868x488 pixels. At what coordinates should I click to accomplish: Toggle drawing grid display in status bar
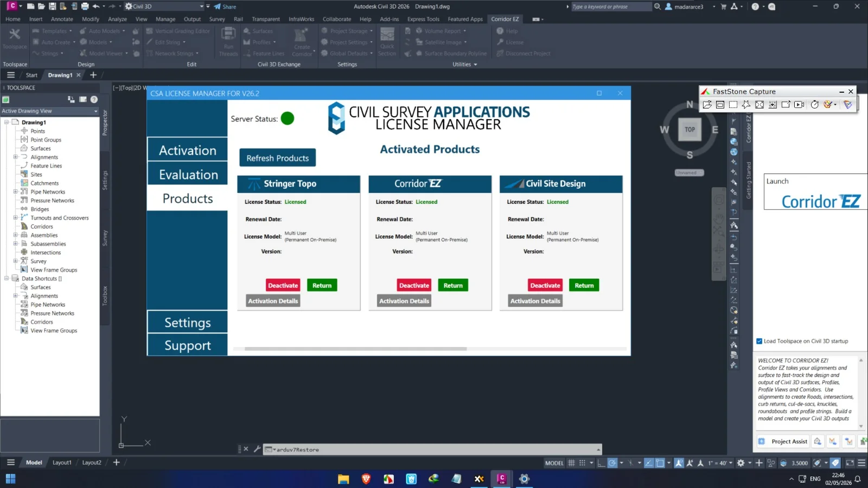571,463
